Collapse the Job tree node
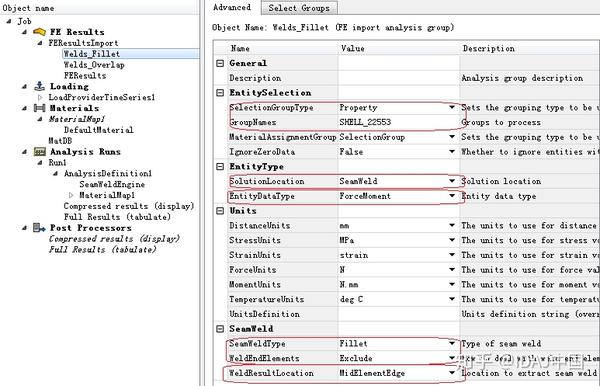The image size is (600, 386). coord(9,21)
